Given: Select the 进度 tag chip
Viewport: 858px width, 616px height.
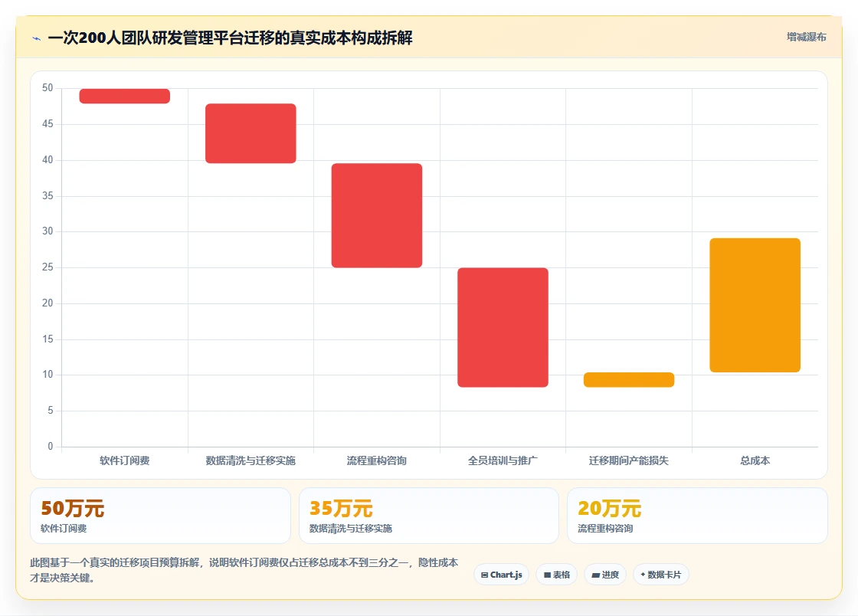Looking at the screenshot, I should pyautogui.click(x=605, y=575).
